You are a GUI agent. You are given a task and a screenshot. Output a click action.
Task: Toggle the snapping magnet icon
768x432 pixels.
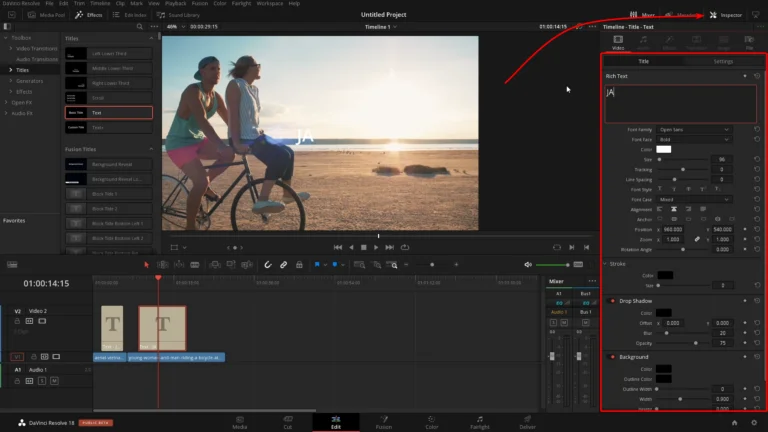(x=267, y=264)
